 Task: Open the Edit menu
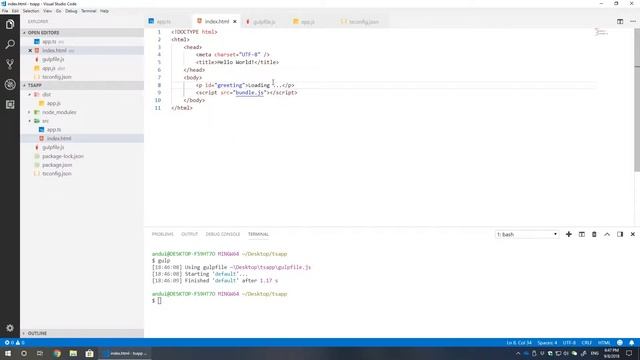(15, 11)
